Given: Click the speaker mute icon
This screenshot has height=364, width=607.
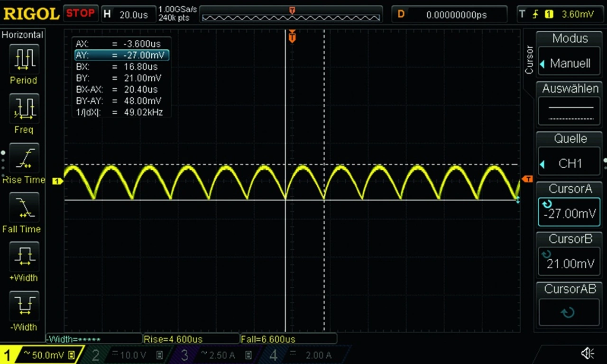Looking at the screenshot, I should [x=588, y=353].
